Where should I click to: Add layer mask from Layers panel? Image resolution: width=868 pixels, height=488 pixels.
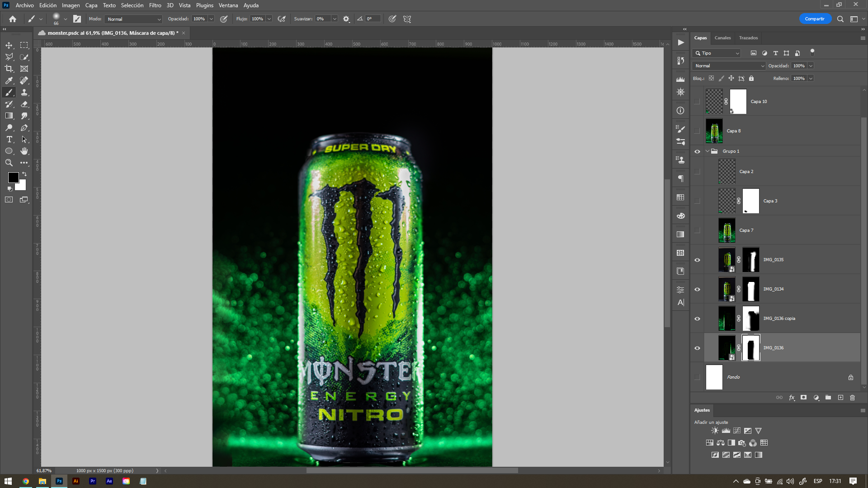click(x=803, y=398)
